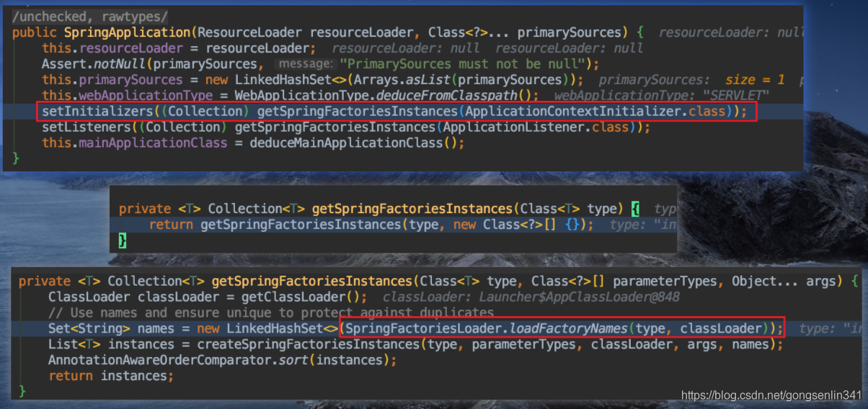Click 'setListeners' method call
The width and height of the screenshot is (868, 409).
tap(87, 127)
